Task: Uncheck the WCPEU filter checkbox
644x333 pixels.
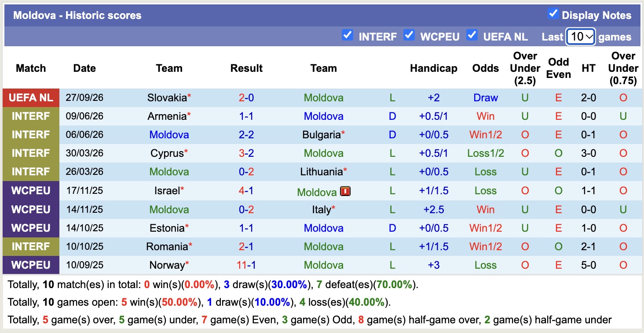Action: (409, 35)
